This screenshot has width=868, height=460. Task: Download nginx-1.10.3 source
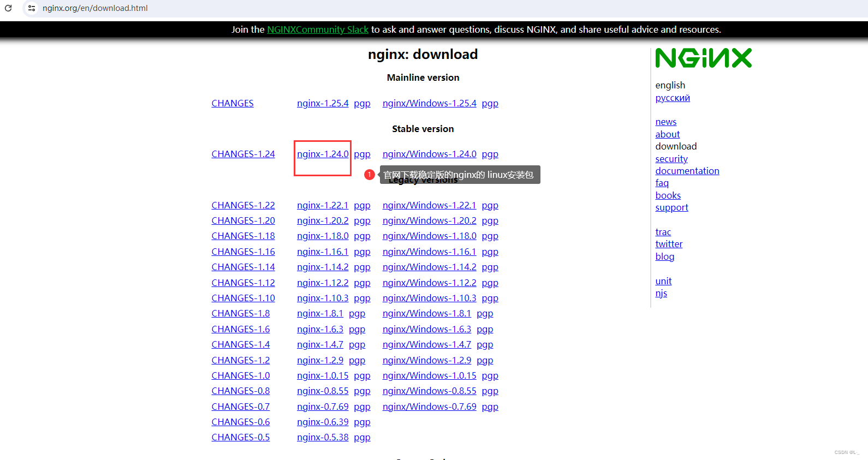tap(323, 298)
